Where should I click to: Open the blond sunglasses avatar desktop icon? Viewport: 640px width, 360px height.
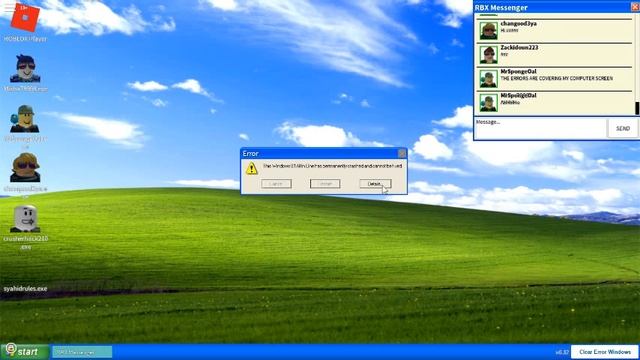point(25,168)
